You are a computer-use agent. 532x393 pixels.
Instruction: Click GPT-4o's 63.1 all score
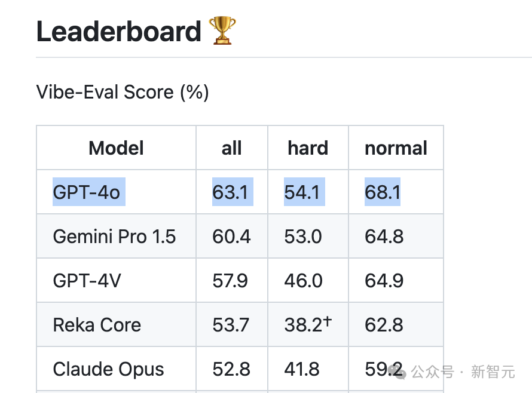(233, 192)
